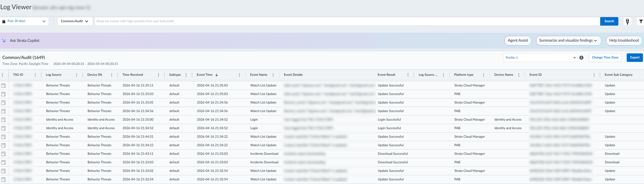644x184 pixels.
Task: Open the Device Name column options menu
Action: coord(519,75)
